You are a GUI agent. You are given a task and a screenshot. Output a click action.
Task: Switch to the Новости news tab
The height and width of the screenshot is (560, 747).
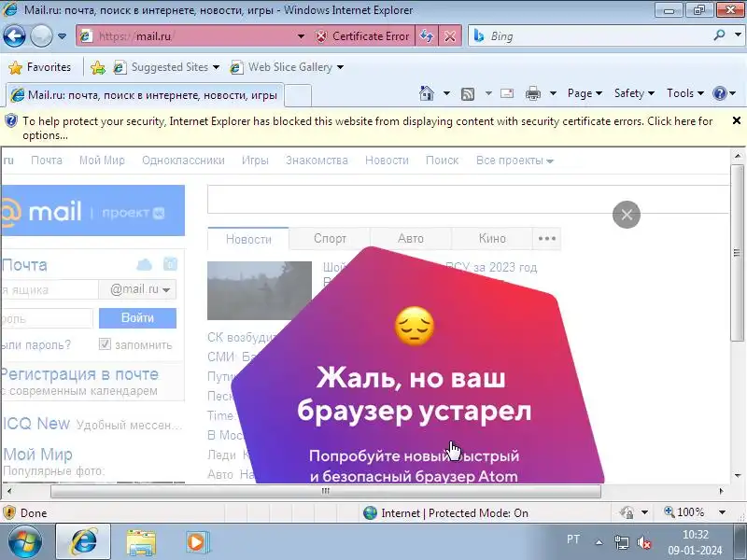point(248,239)
